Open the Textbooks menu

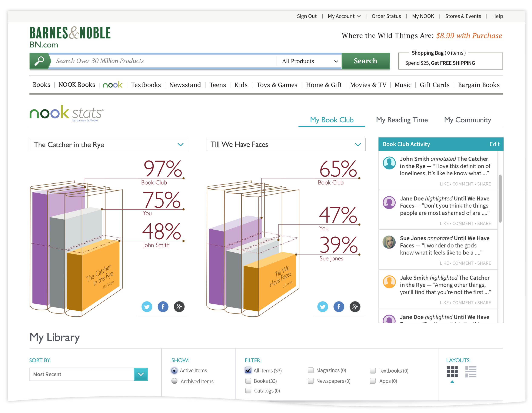pos(146,85)
